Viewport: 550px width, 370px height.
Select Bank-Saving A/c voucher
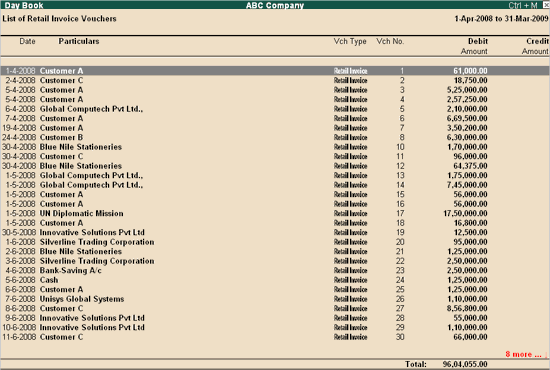[x=275, y=270]
